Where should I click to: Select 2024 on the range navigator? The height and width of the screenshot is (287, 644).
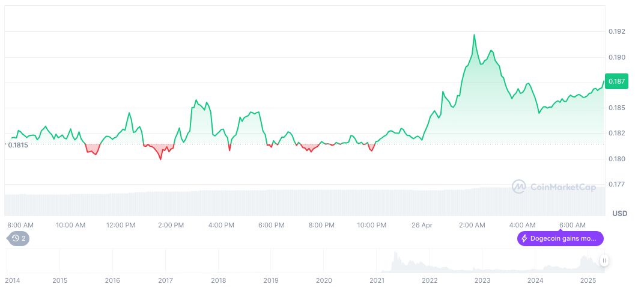535,280
